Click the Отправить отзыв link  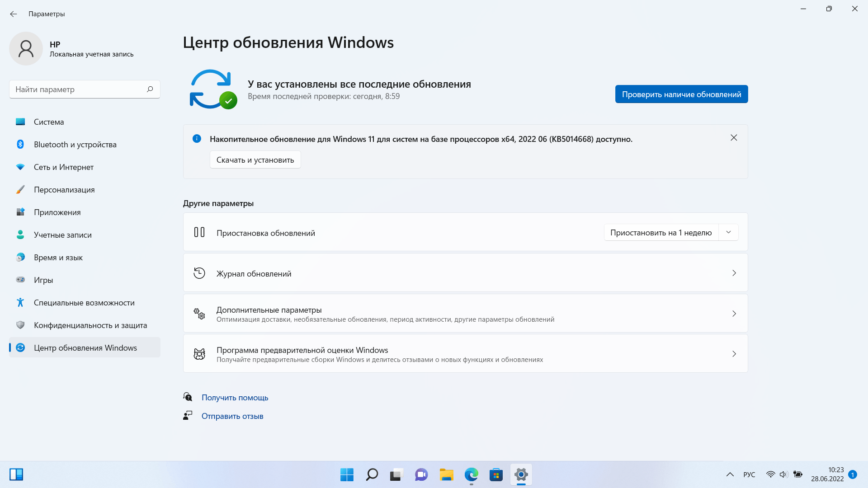coord(232,416)
